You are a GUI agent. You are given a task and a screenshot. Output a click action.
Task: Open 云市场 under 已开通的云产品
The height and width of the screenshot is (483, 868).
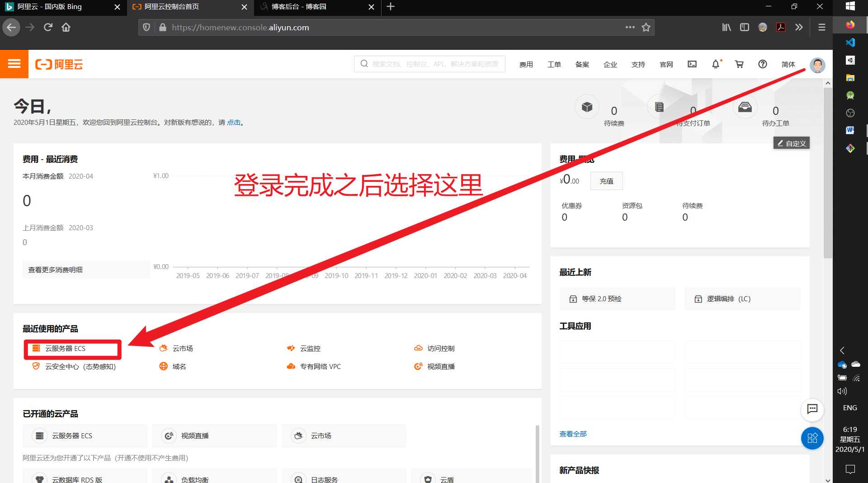click(344, 436)
